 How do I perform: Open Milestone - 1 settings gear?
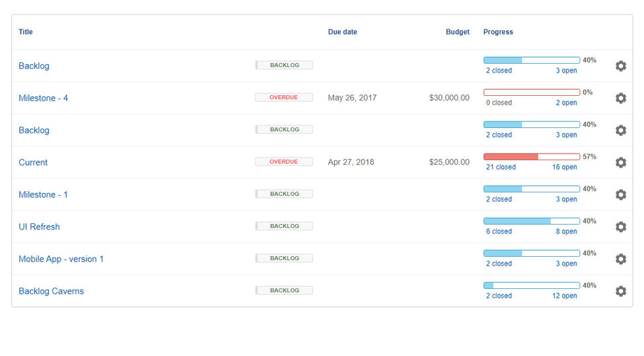coord(621,194)
